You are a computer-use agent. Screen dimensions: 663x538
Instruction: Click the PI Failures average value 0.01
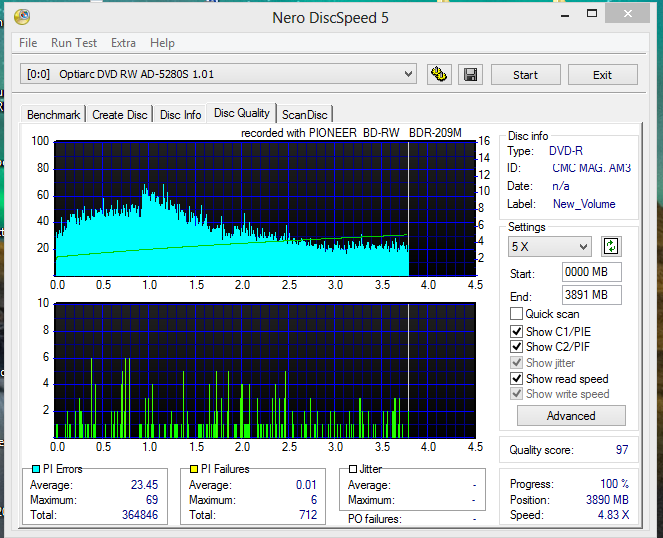(306, 485)
